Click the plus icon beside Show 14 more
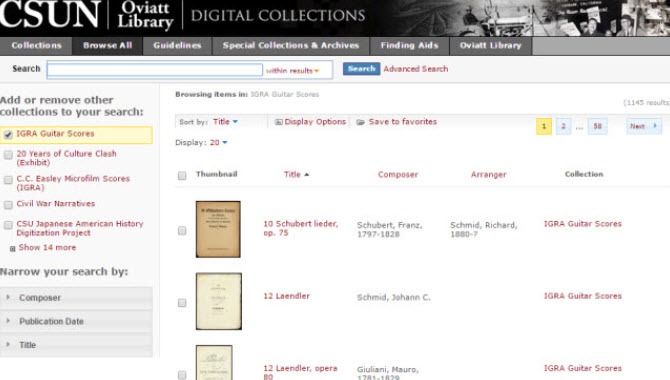This screenshot has width=670, height=380. pyautogui.click(x=12, y=248)
